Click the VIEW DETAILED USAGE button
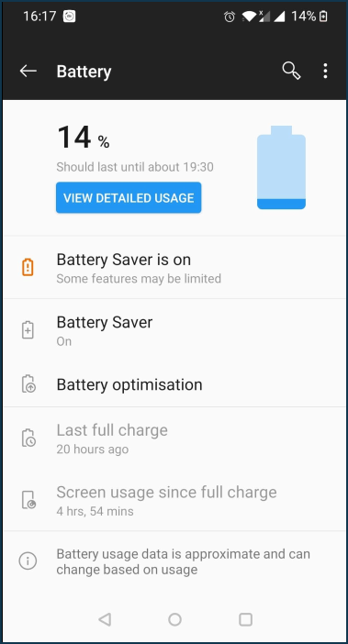 pos(129,197)
